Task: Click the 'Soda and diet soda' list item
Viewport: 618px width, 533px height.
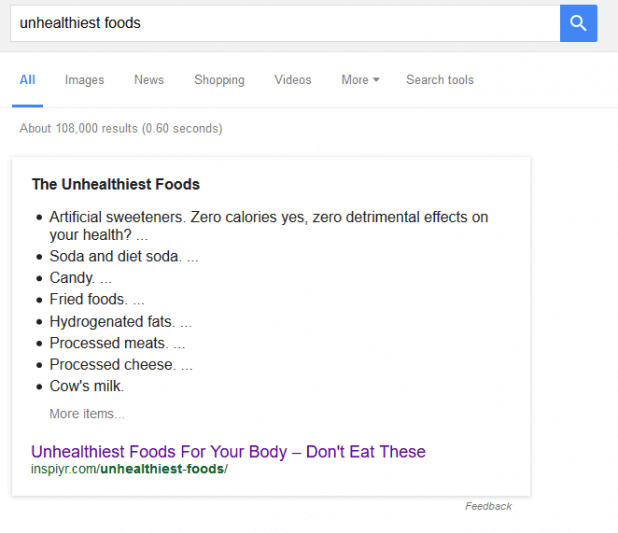Action: 124,256
